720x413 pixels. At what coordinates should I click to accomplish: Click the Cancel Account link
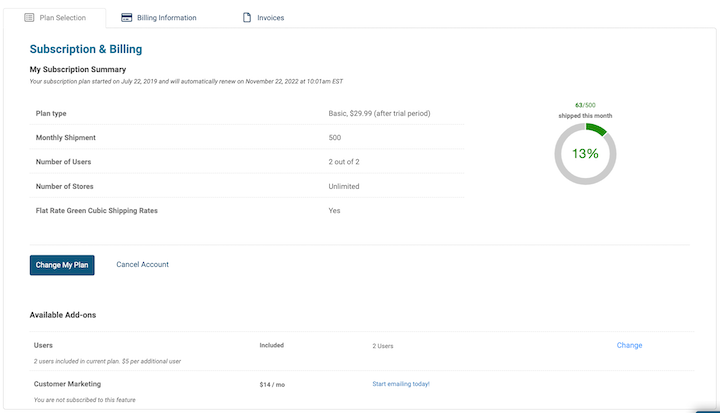pyautogui.click(x=142, y=265)
